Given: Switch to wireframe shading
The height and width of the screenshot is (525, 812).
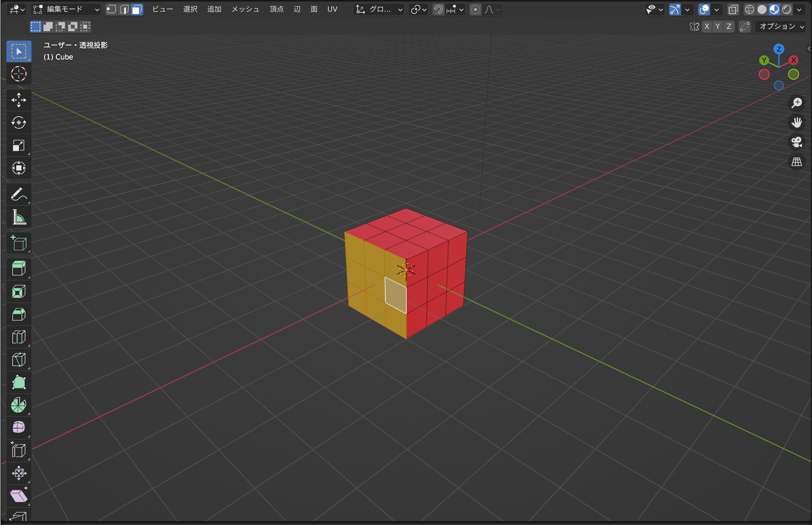Looking at the screenshot, I should click(x=749, y=9).
